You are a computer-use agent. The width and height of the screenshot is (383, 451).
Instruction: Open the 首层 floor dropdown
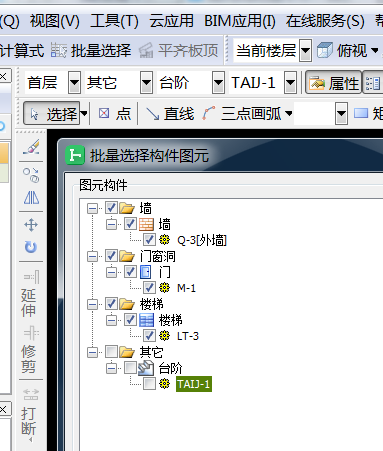click(x=74, y=82)
